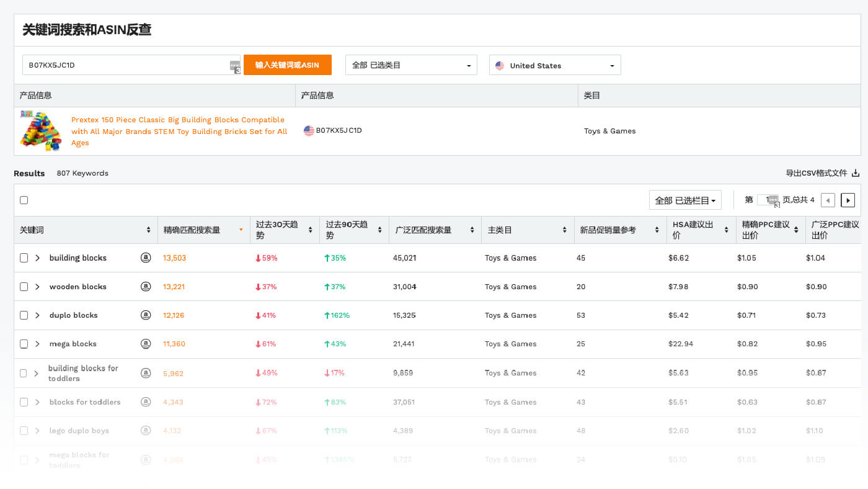Check building blocks for toddlers checkbox
868x489 pixels.
click(x=24, y=373)
